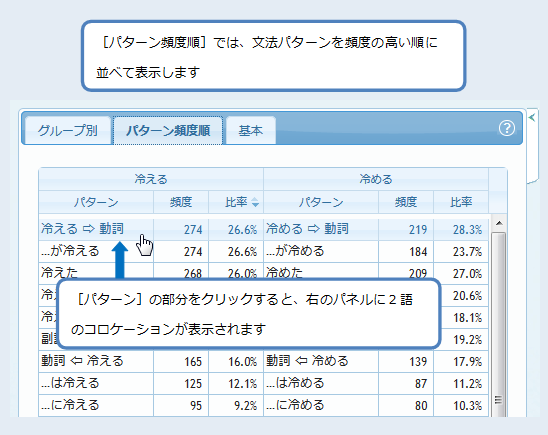Sort by 冷える 頻度 column header

(x=181, y=202)
